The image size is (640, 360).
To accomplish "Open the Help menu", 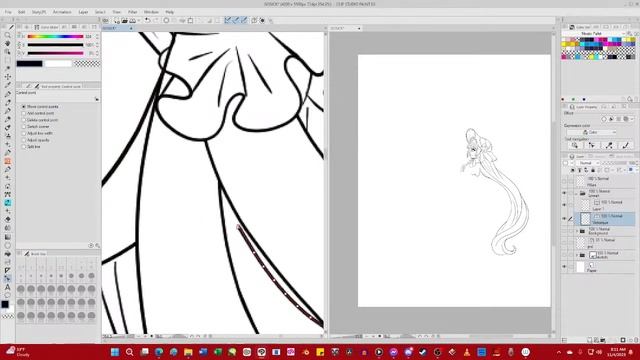I will click(170, 12).
